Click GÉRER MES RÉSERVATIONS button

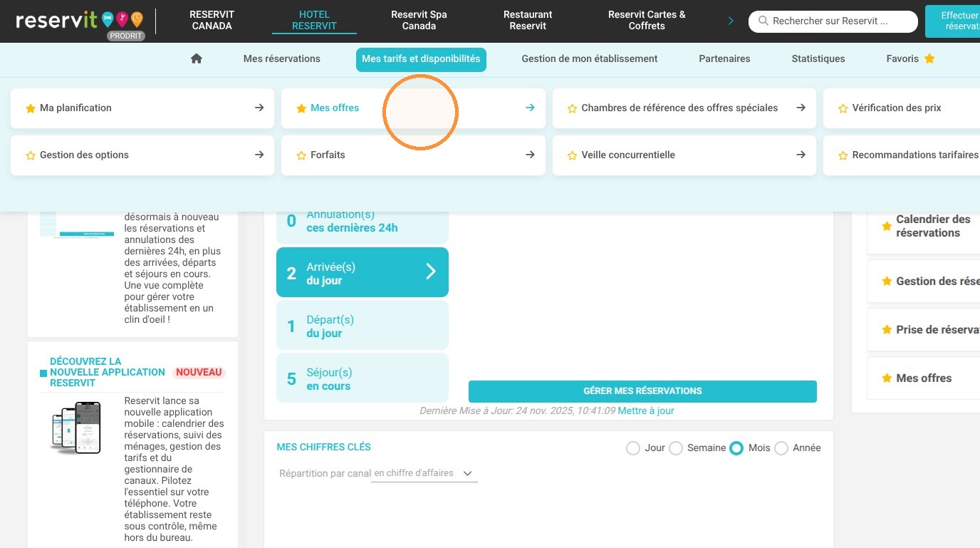click(x=642, y=391)
